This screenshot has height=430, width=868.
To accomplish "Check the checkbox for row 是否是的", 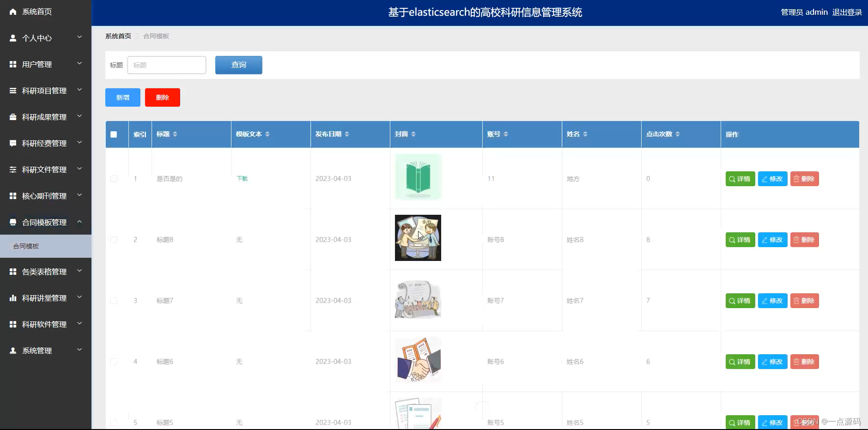I will [114, 178].
